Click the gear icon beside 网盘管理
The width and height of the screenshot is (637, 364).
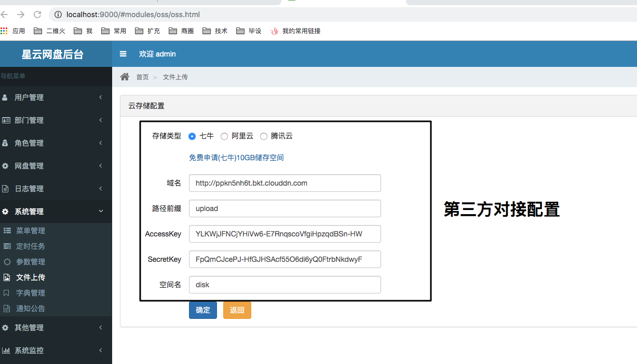point(5,166)
